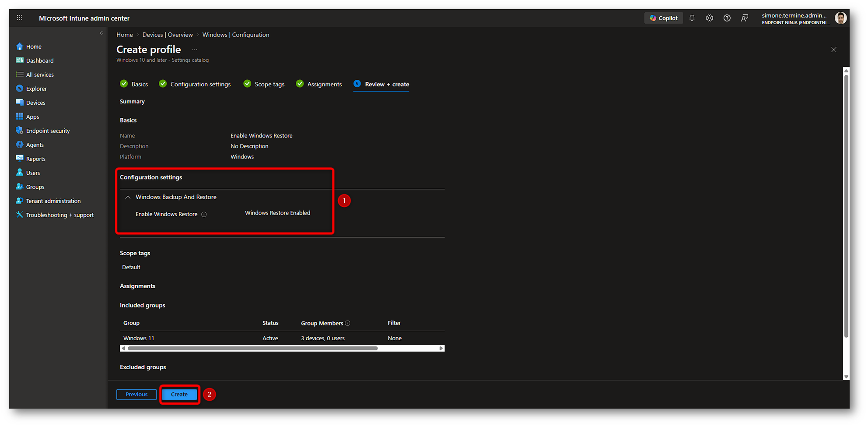868x427 pixels.
Task: Select the Review + create step tab
Action: pyautogui.click(x=381, y=84)
